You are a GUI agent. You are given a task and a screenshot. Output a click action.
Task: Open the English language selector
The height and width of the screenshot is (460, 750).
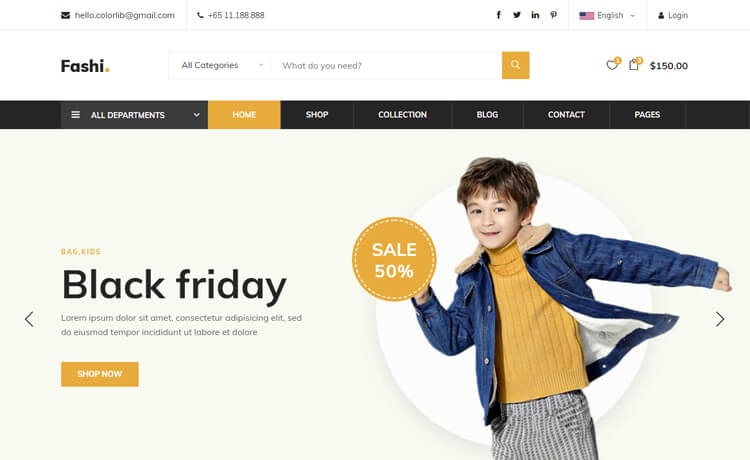point(607,15)
